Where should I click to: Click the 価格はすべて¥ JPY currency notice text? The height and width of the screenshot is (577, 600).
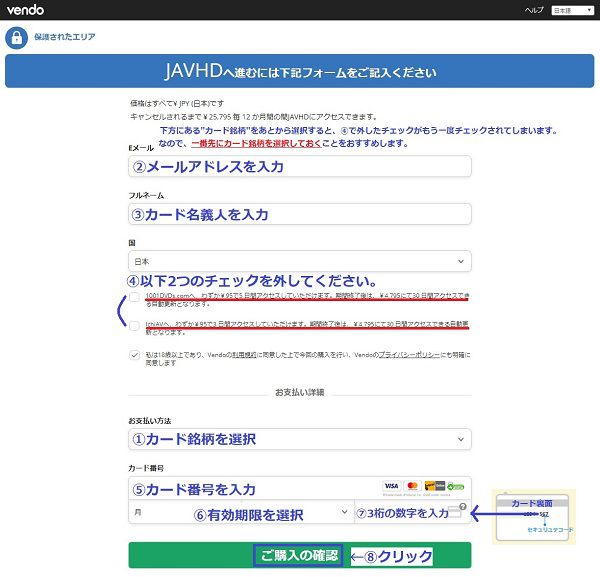177,103
